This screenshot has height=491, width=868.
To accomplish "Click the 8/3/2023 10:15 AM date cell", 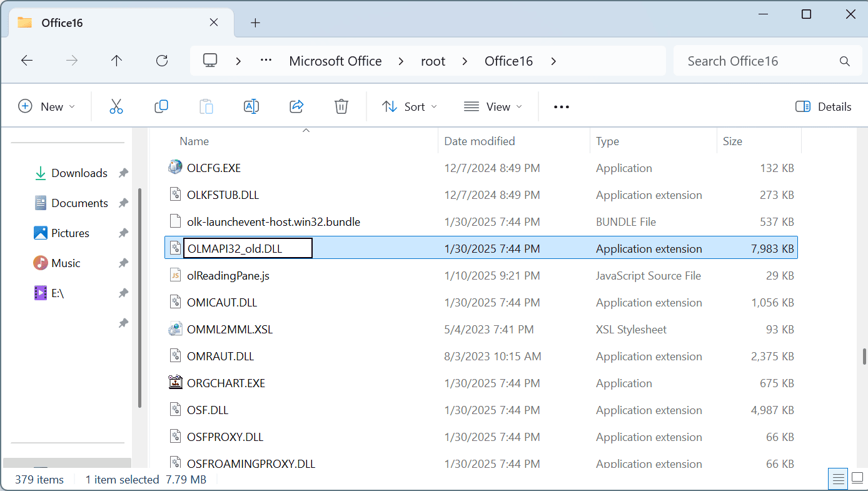I will point(493,357).
